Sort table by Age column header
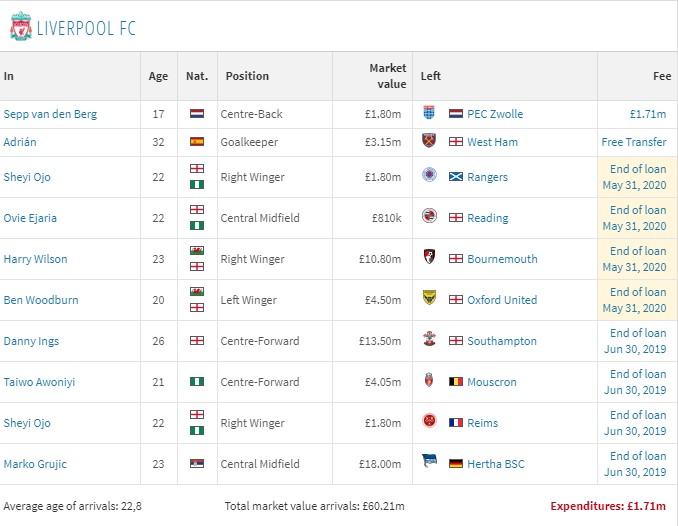 pos(158,76)
